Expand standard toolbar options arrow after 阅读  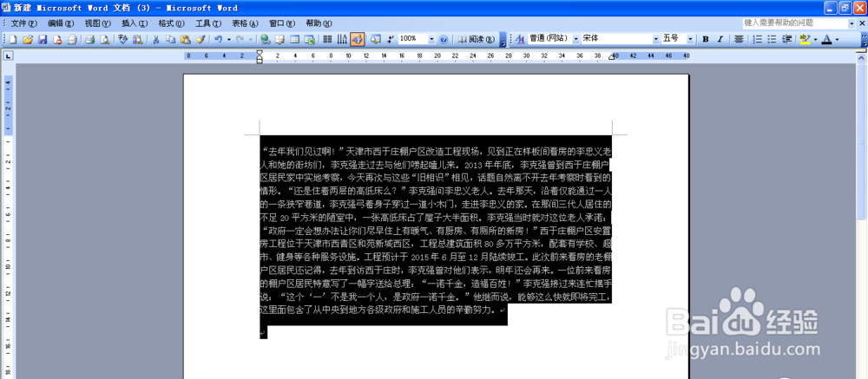coord(503,39)
